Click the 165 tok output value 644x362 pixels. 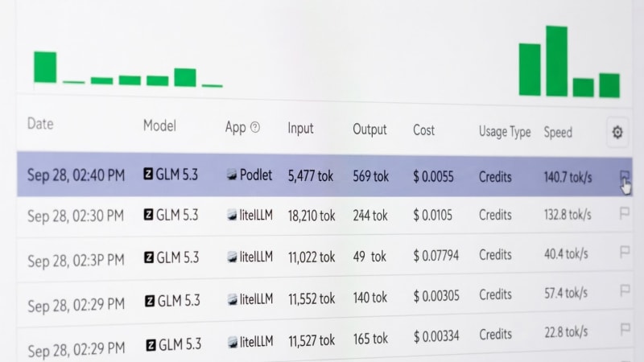[370, 339]
